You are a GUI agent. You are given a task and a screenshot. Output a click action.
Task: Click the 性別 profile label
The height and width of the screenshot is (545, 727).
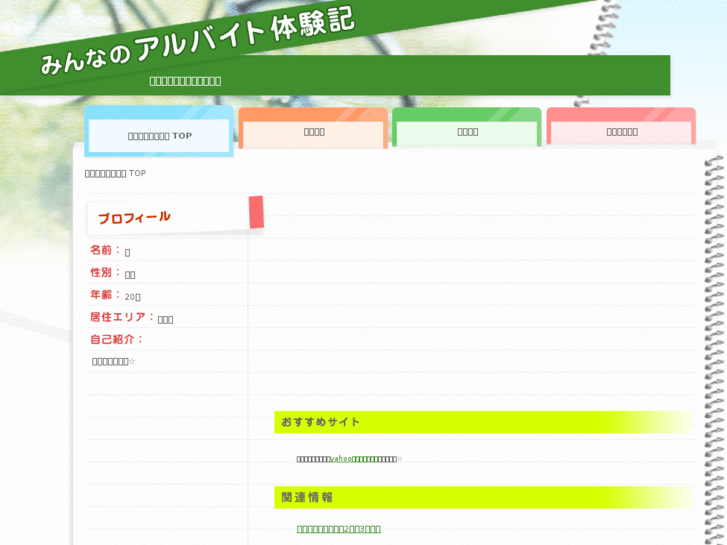105,272
